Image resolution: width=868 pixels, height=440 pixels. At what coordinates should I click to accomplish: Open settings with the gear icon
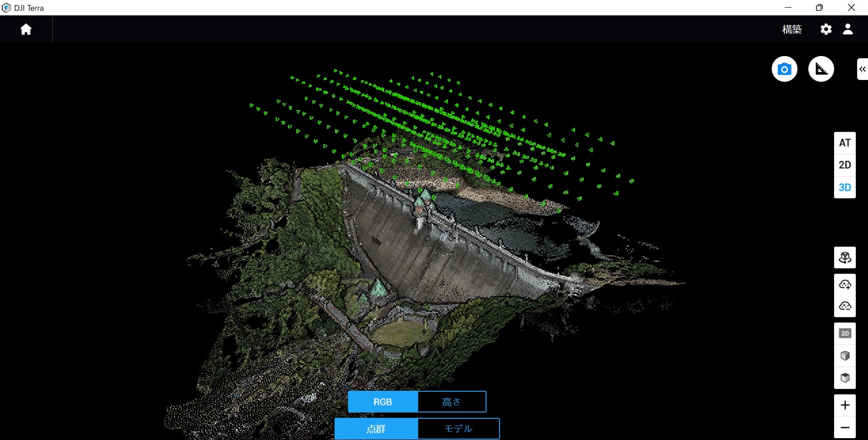826,29
